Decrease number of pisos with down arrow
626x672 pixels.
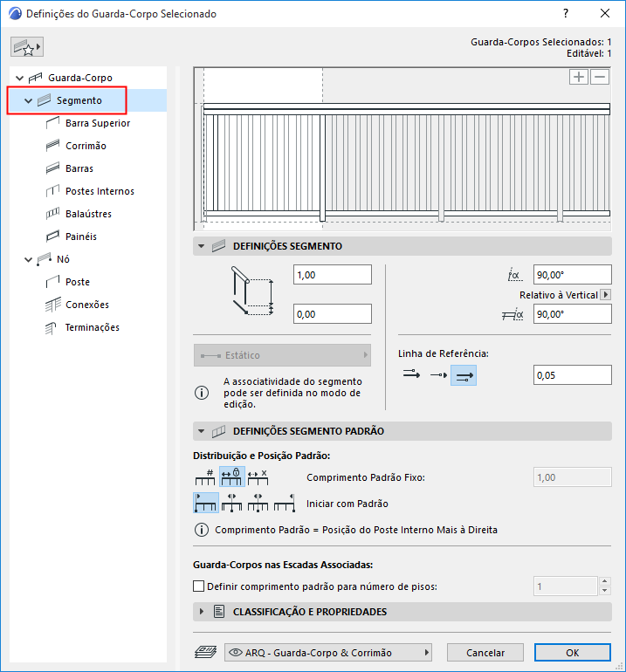604,591
